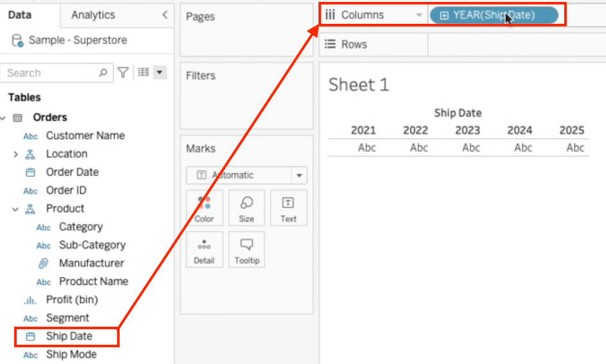The image size is (606, 364).
Task: Select the Data tab
Action: pos(20,15)
